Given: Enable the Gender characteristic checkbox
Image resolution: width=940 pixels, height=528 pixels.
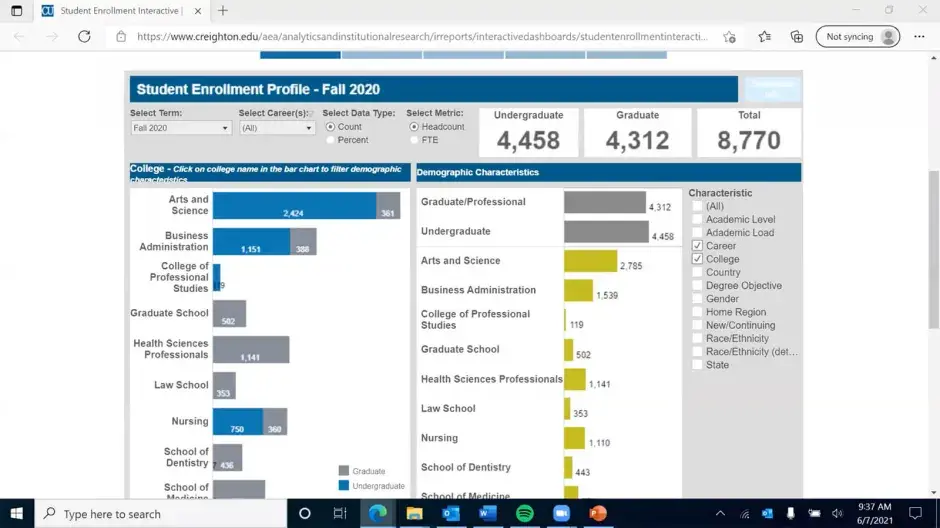Looking at the screenshot, I should click(x=697, y=298).
